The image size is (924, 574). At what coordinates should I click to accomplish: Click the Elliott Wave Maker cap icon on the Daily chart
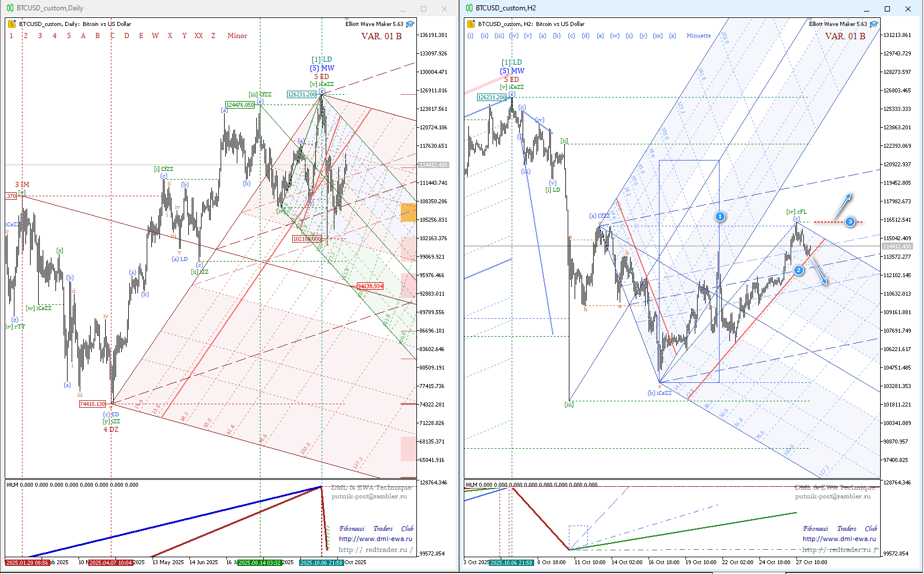click(410, 24)
